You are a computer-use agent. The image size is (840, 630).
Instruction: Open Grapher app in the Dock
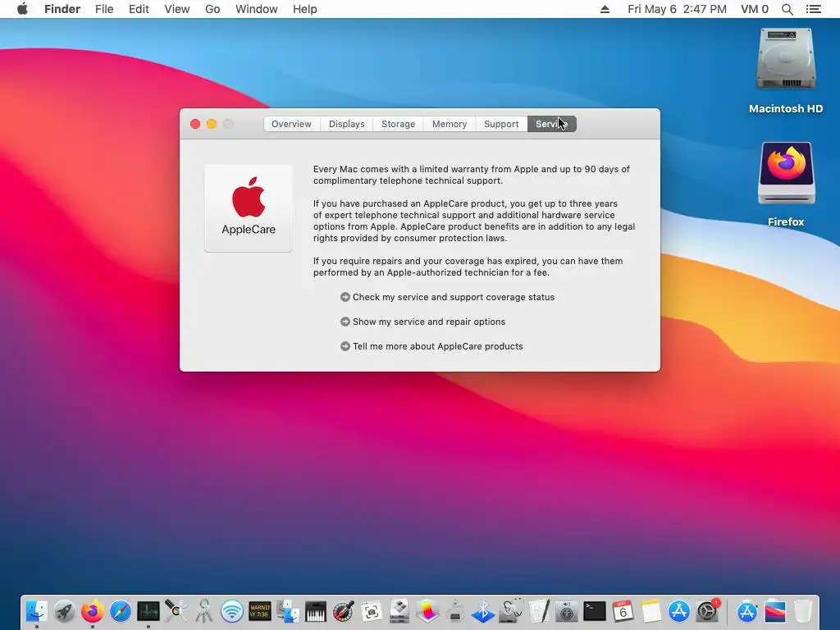pos(427,611)
